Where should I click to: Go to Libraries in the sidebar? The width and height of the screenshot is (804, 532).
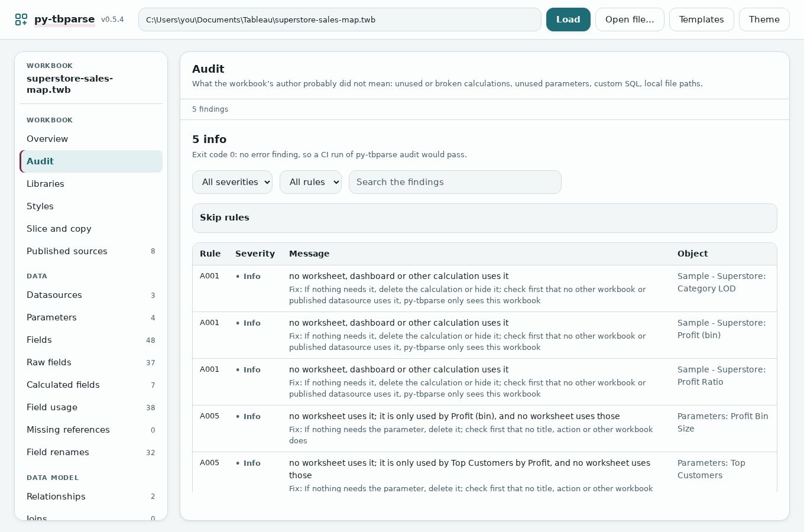(x=91, y=184)
